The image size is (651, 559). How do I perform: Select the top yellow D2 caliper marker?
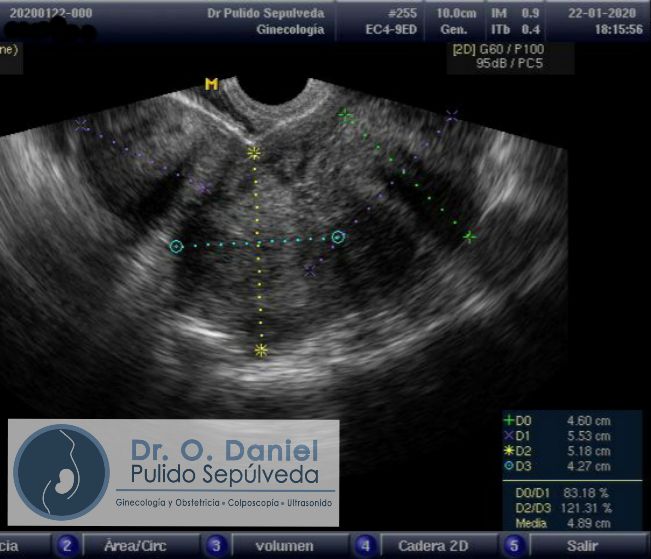tap(254, 153)
